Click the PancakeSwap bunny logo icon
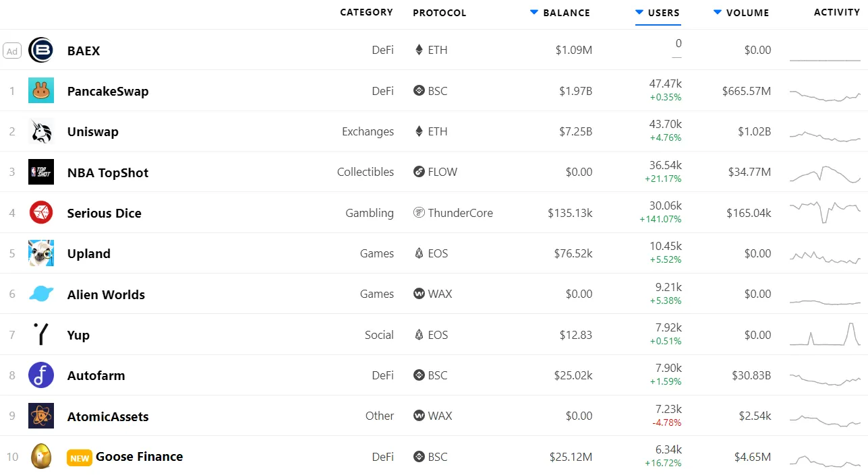 (x=41, y=91)
